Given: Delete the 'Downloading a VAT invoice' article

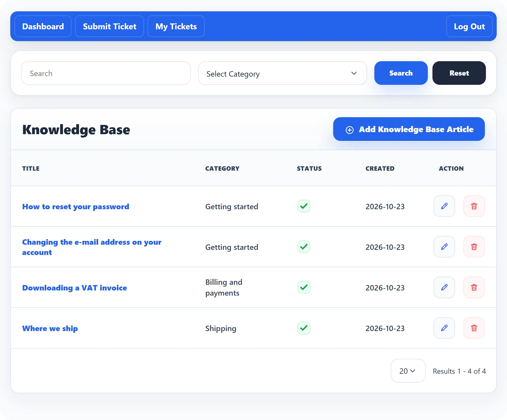Looking at the screenshot, I should pyautogui.click(x=474, y=287).
